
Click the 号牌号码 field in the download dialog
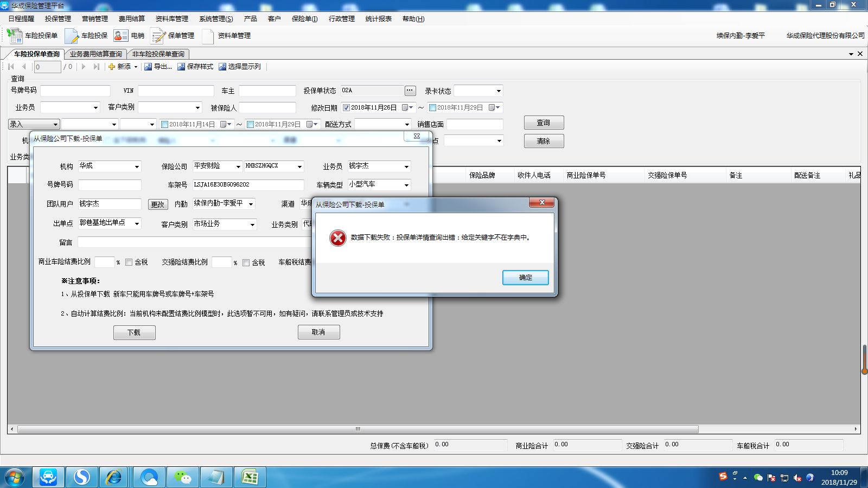click(110, 185)
